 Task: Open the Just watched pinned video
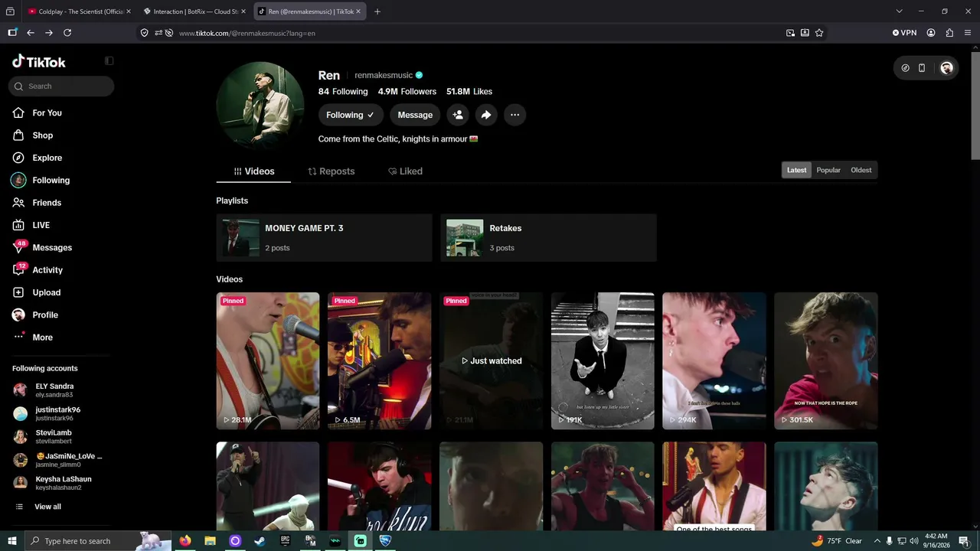pos(491,360)
